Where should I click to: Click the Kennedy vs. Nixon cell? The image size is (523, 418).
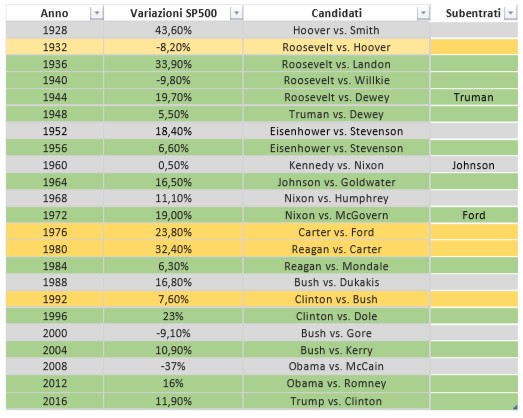(336, 165)
